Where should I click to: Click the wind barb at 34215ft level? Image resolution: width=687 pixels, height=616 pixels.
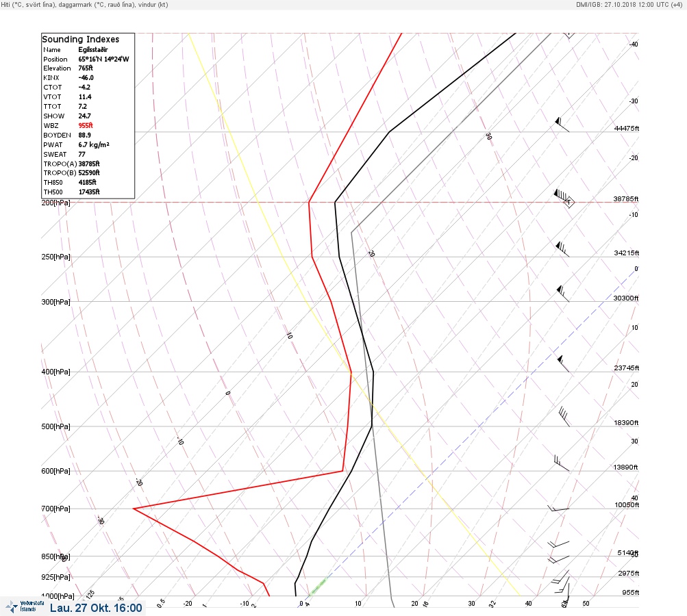(x=562, y=249)
